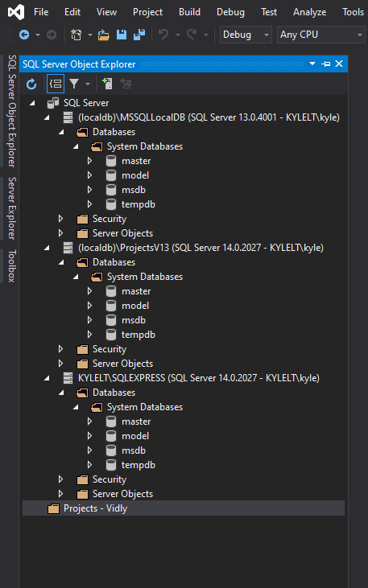The width and height of the screenshot is (368, 588).
Task: Expand Server Objects under ProjectsV13
Action: pos(61,364)
